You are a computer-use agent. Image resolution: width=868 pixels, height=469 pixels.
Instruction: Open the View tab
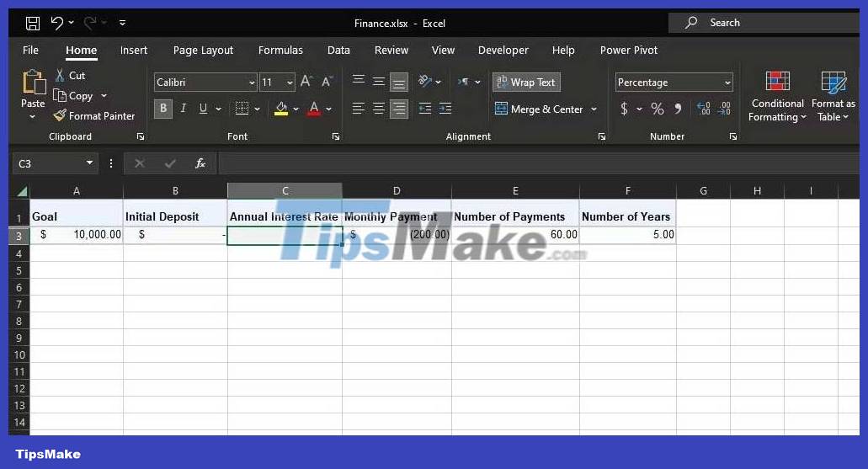[443, 51]
